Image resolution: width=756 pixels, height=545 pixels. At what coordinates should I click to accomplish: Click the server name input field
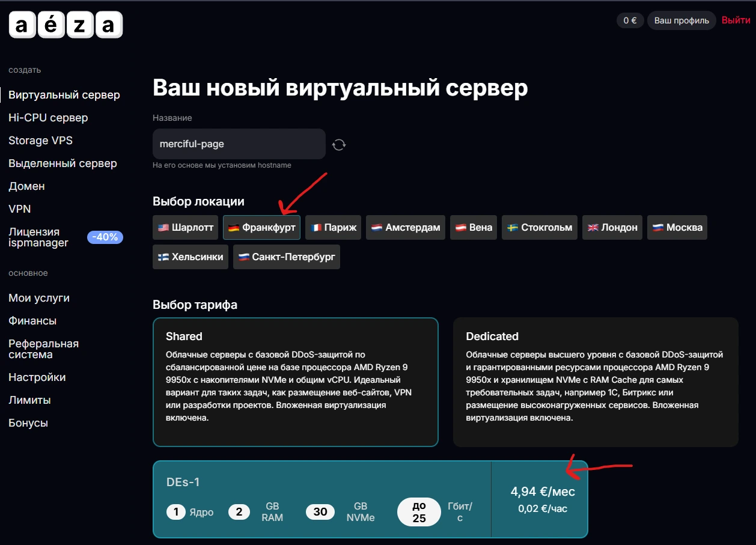[239, 144]
